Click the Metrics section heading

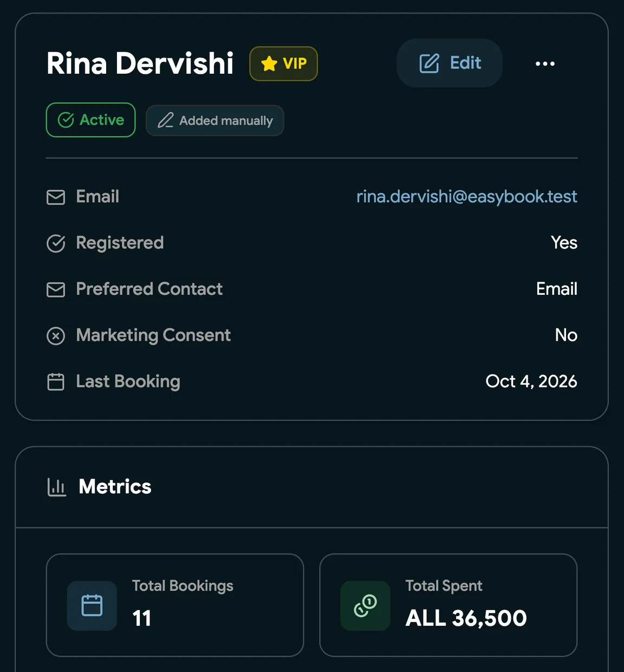[115, 487]
